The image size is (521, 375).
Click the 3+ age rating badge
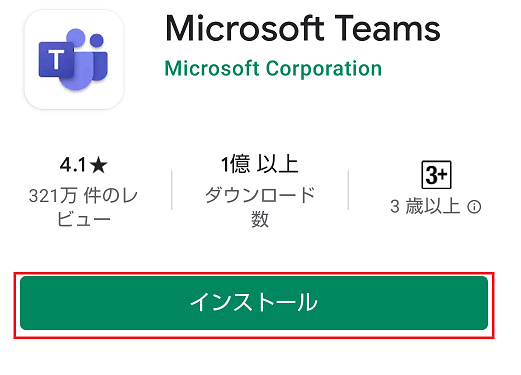coord(436,175)
